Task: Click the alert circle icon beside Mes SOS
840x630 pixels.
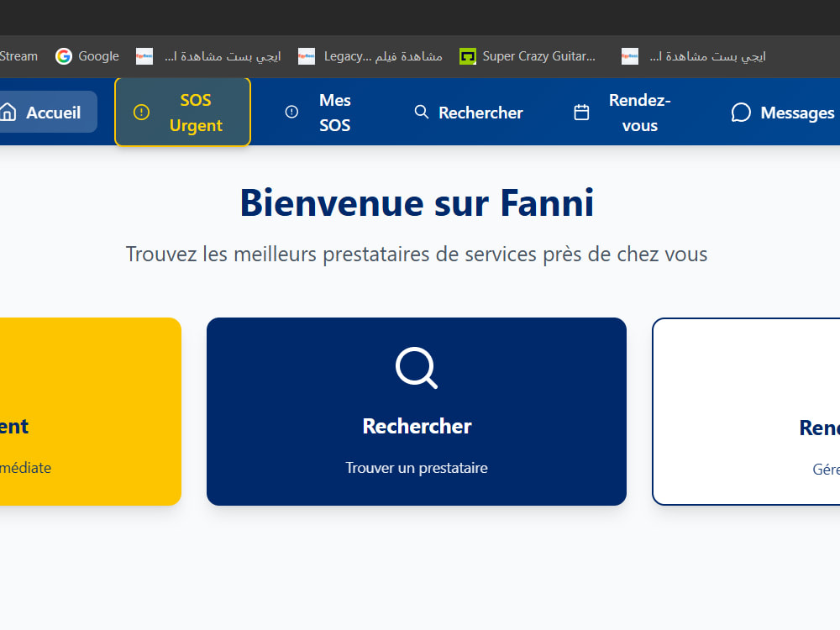Action: click(291, 112)
